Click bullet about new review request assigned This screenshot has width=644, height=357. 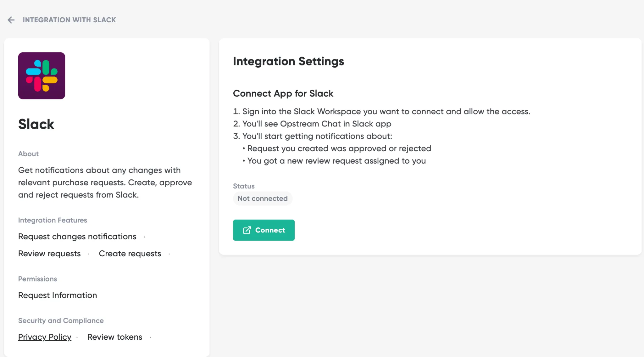point(334,161)
